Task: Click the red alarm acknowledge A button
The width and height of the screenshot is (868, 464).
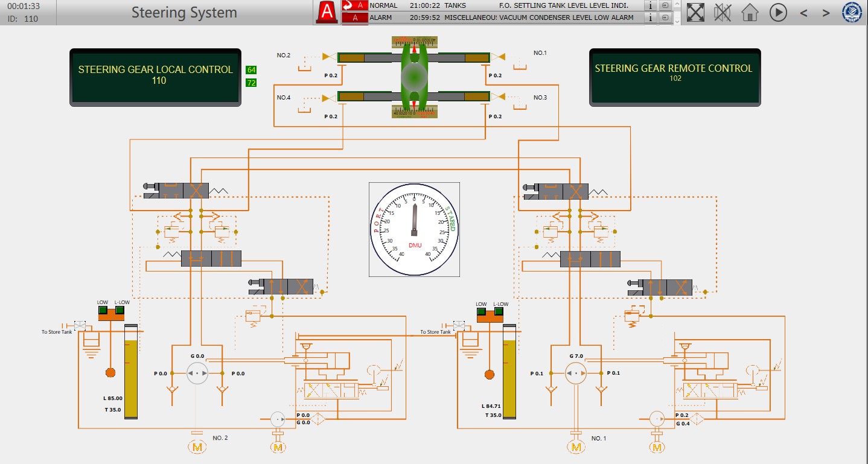Action: [x=327, y=11]
